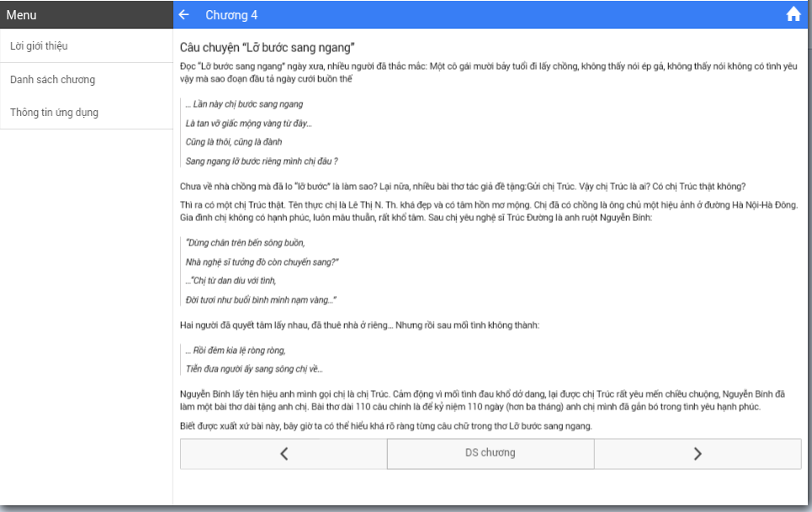Click the verse "Là tan vỡ giấc mộng vàng từ đây"

point(248,123)
